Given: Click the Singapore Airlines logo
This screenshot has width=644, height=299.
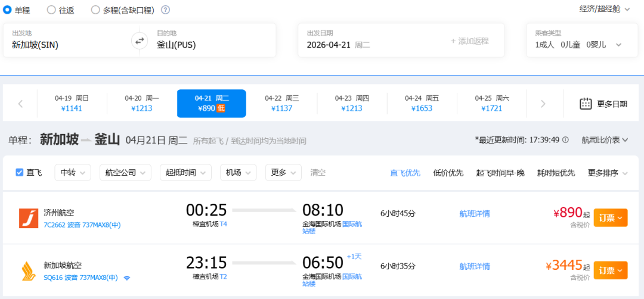Looking at the screenshot, I should 29,271.
